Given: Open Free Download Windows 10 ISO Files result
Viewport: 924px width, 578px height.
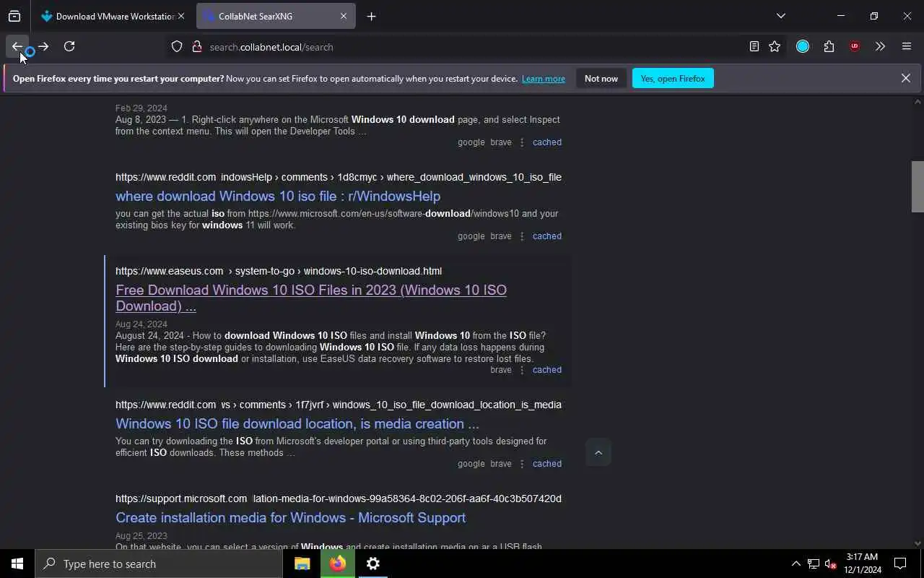Looking at the screenshot, I should point(311,298).
